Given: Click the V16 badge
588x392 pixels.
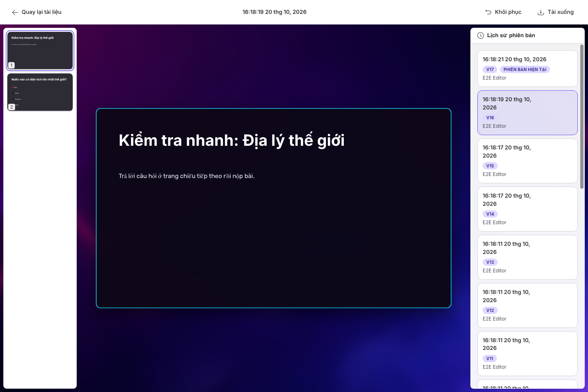Looking at the screenshot, I should pos(490,118).
